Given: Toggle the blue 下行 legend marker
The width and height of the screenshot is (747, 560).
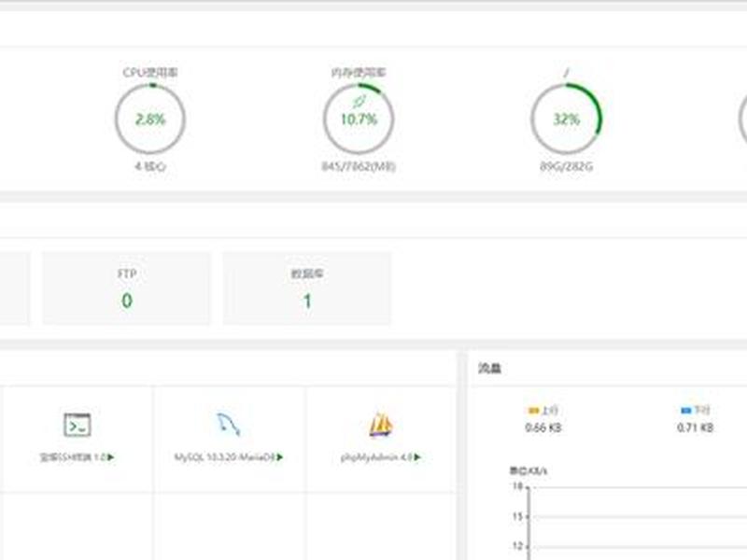Looking at the screenshot, I should 686,410.
